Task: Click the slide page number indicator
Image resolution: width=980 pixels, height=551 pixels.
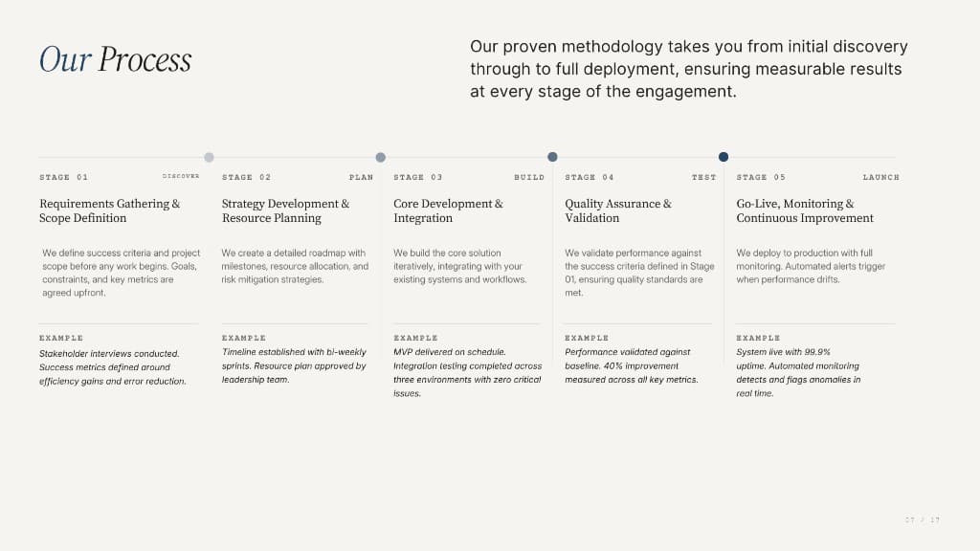Action: point(923,519)
